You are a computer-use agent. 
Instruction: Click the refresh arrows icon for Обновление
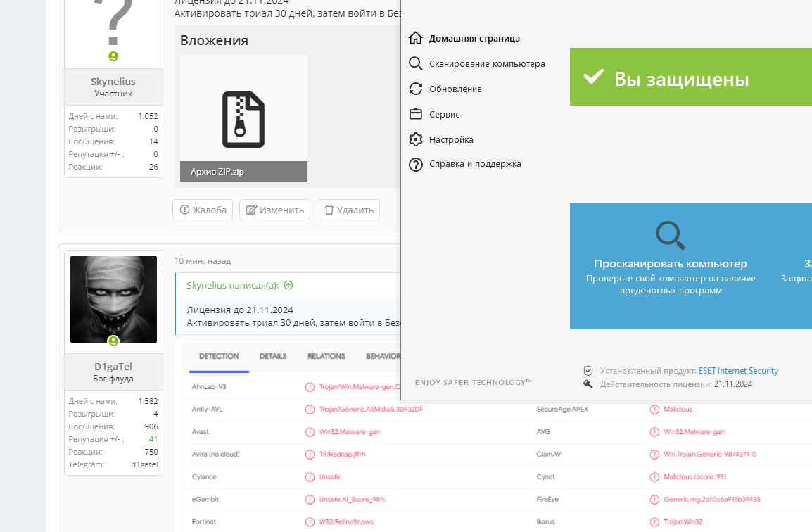(415, 89)
